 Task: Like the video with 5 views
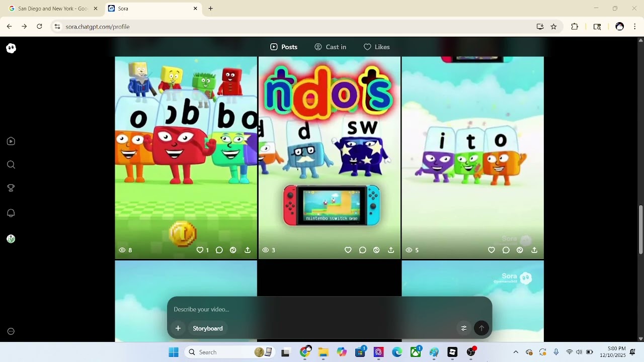(492, 250)
